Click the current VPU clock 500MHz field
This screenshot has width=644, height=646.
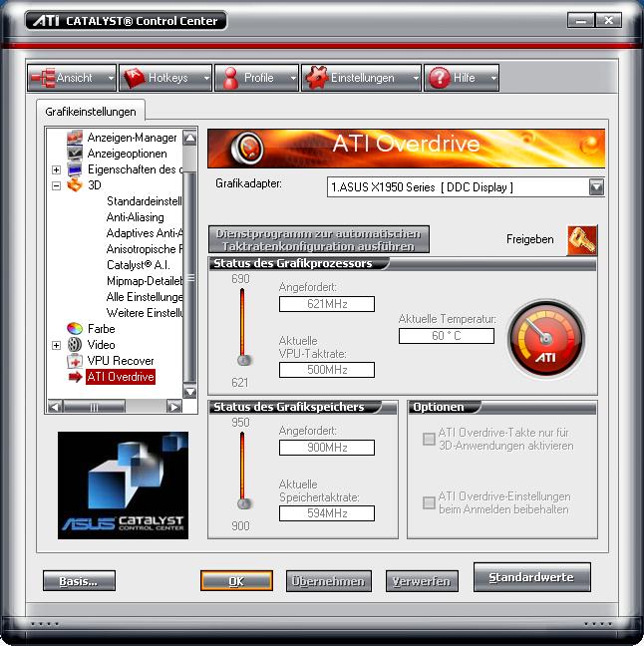327,370
